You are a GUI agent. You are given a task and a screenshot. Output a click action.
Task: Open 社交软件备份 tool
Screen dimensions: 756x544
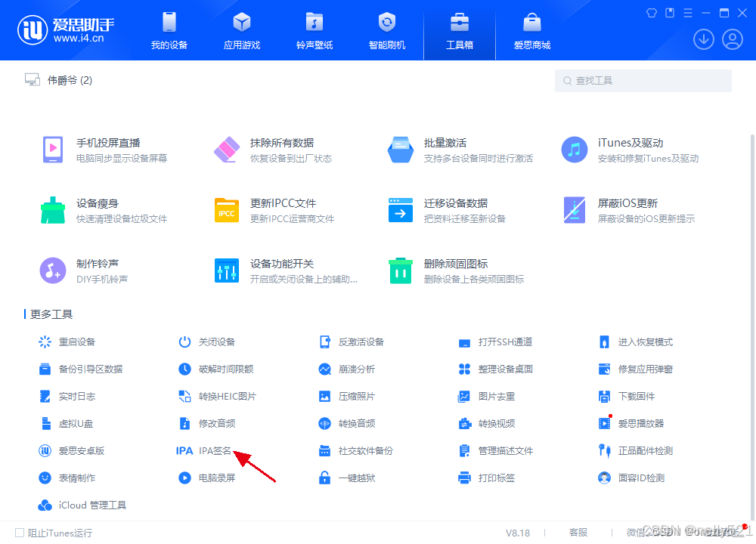point(356,451)
